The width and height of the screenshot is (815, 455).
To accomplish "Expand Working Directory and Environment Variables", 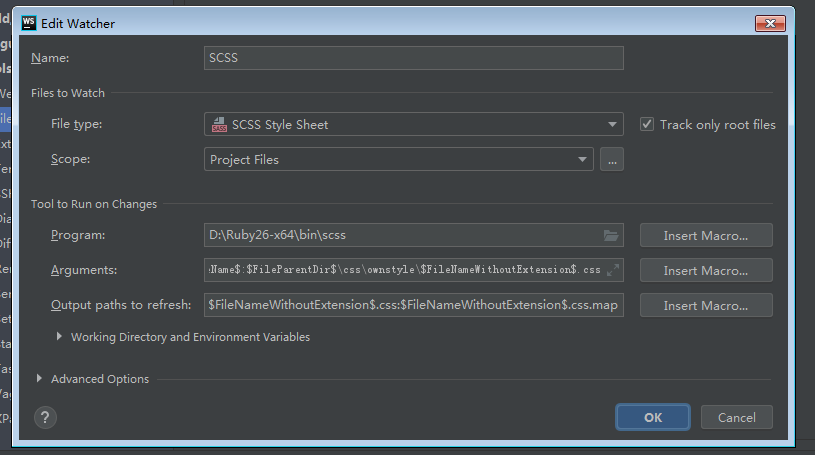I will click(59, 337).
